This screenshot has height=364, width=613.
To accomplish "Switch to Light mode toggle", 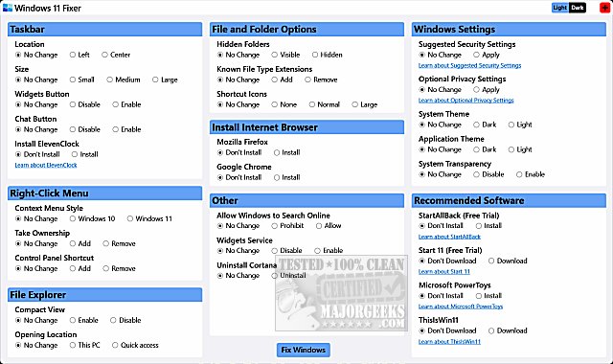I will coord(559,8).
